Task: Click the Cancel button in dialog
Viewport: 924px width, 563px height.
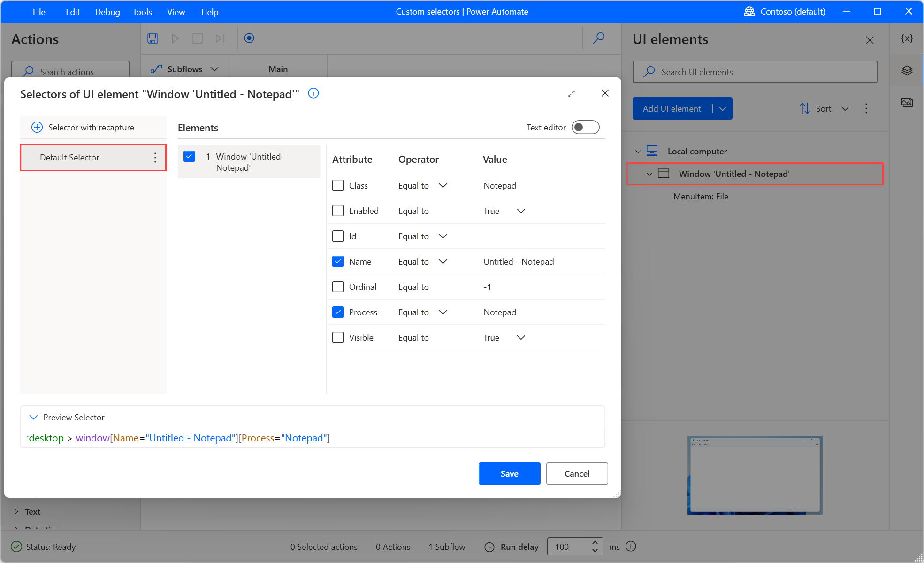Action: [x=577, y=473]
